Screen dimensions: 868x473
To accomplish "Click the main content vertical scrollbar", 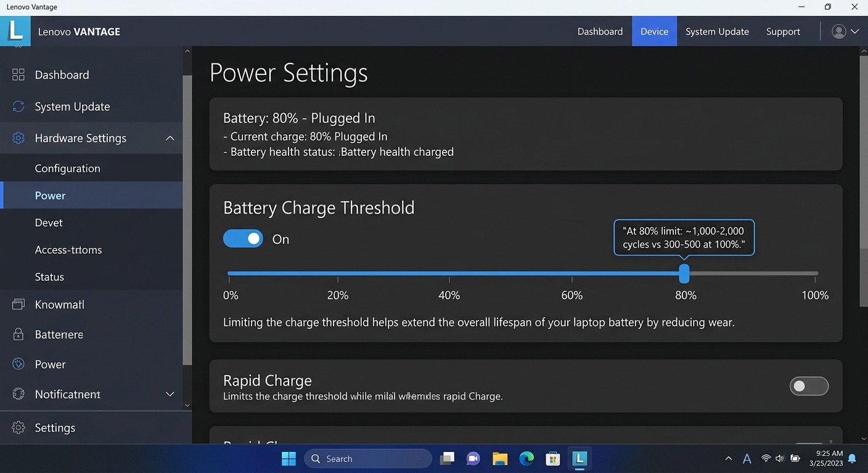I will [x=863, y=182].
